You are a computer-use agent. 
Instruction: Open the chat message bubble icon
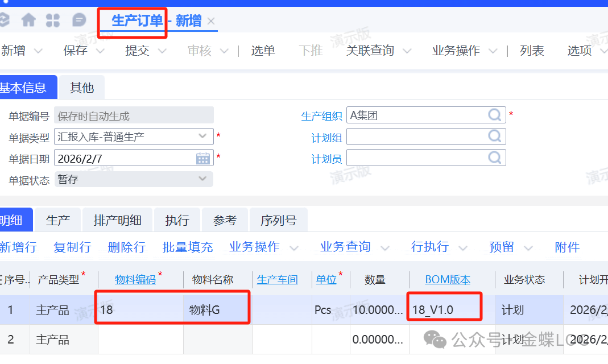pyautogui.click(x=79, y=20)
